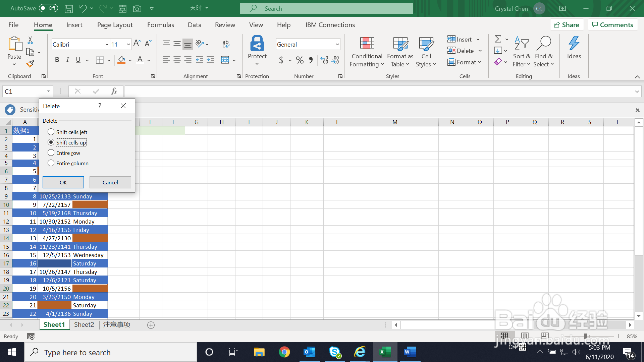Switch to Sheet2 worksheet tab
The width and height of the screenshot is (644, 362).
tap(84, 324)
